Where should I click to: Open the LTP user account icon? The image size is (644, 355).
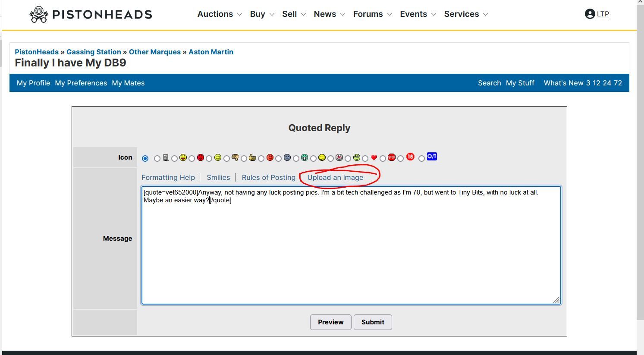click(590, 14)
